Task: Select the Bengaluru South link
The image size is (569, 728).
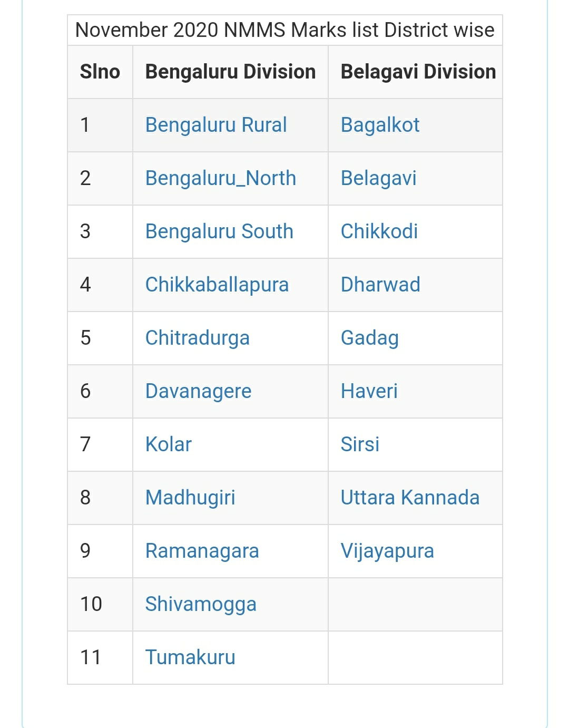Action: tap(219, 231)
